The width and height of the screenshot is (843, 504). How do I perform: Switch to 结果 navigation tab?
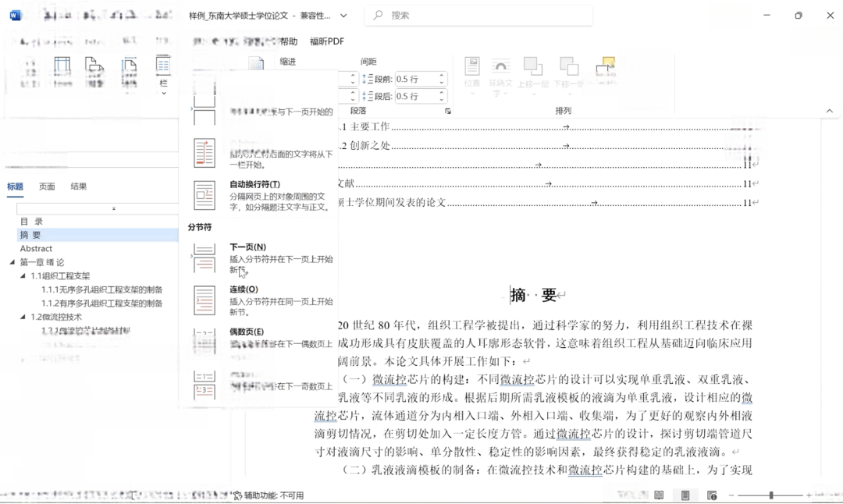click(79, 186)
